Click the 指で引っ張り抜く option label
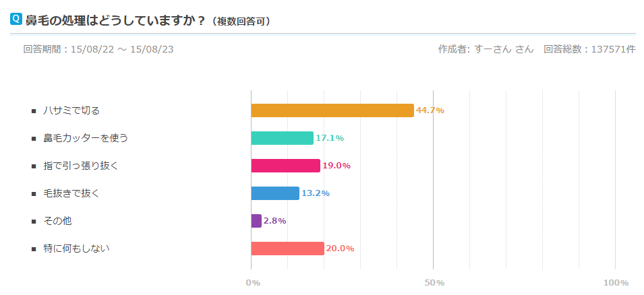Screen dimensions: 644x295 tap(81, 166)
